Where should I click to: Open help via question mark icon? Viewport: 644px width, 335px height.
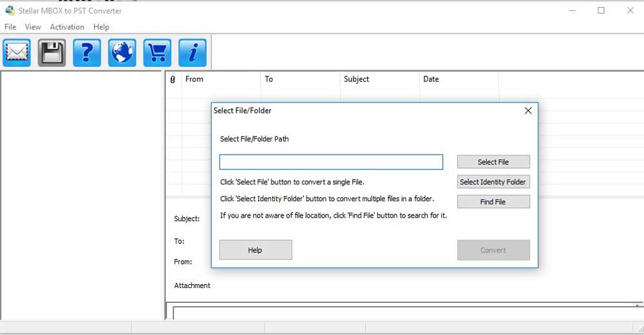coord(87,53)
